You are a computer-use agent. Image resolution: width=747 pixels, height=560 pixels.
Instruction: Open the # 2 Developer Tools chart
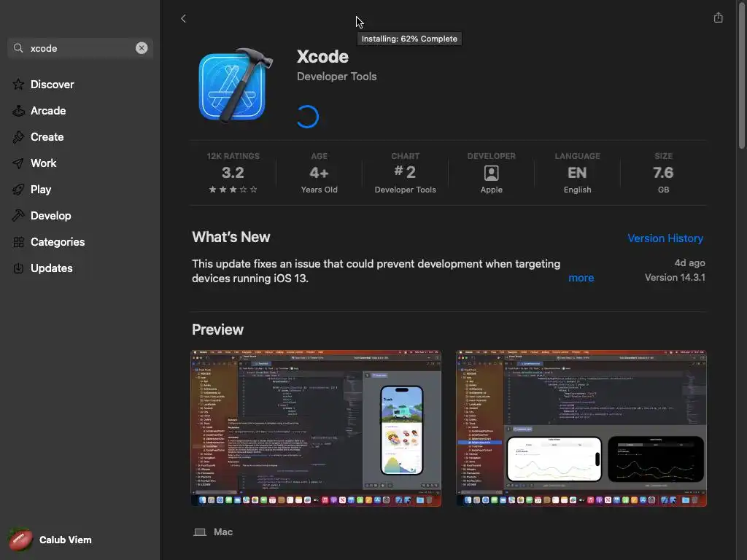(405, 173)
